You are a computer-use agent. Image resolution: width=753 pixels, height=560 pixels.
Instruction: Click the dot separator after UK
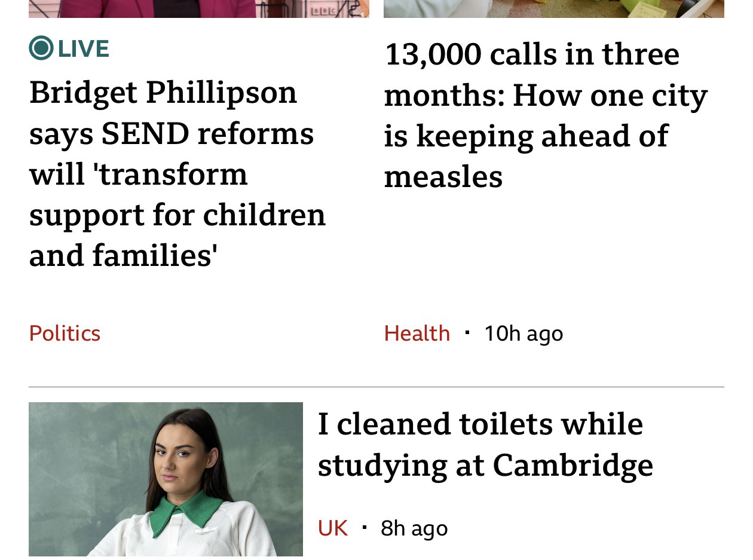click(364, 527)
